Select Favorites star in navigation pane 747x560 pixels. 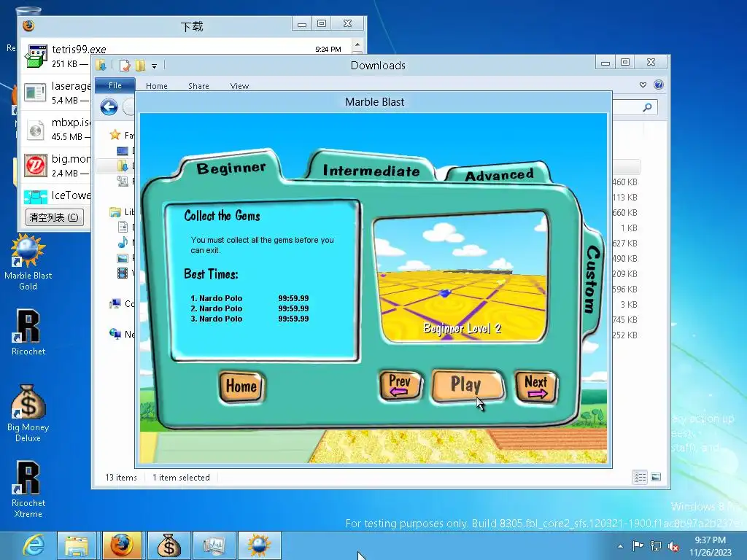point(115,135)
